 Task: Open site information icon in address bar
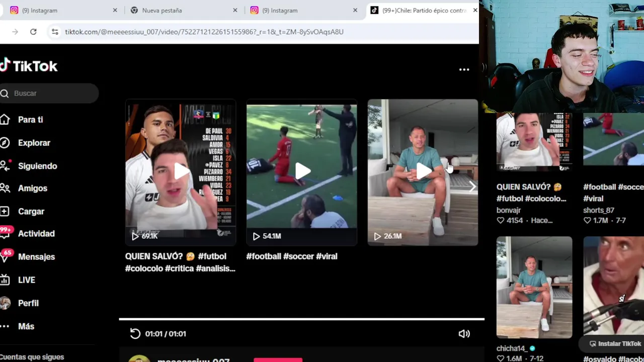click(55, 32)
